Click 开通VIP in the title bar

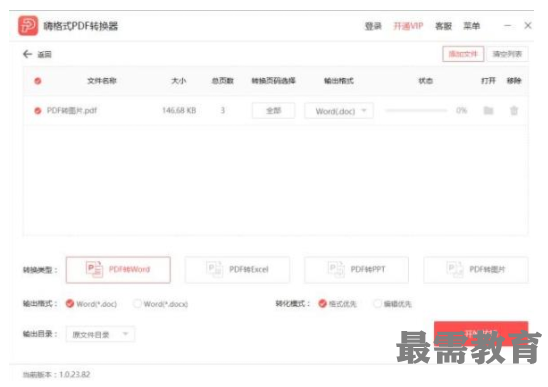pyautogui.click(x=408, y=26)
